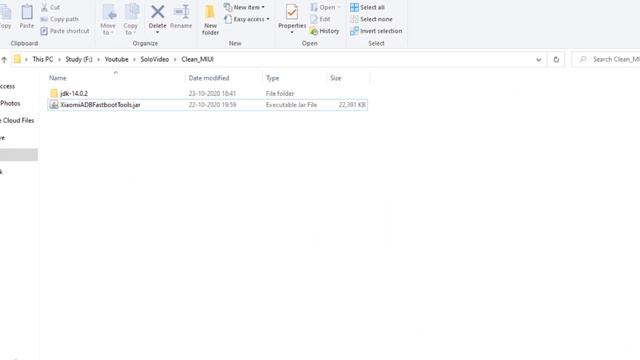
Task: Select XiaomiADBFastbootTools.jar file
Action: click(x=100, y=105)
